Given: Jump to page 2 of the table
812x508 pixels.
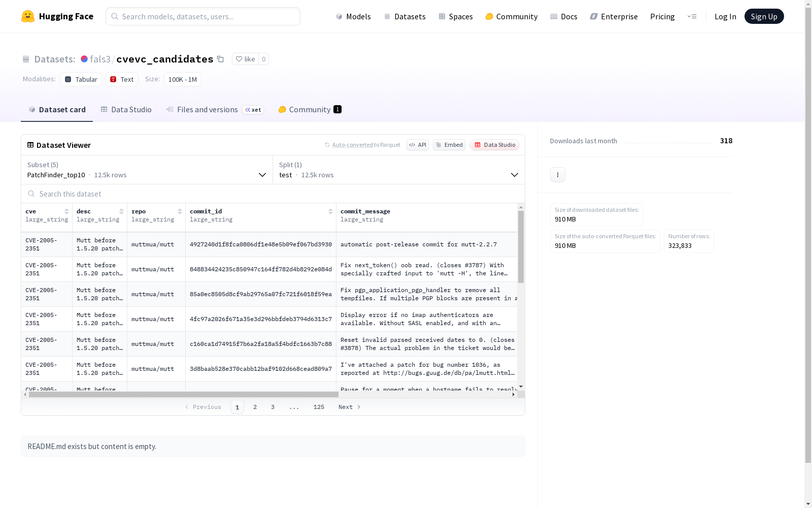Looking at the screenshot, I should (255, 407).
